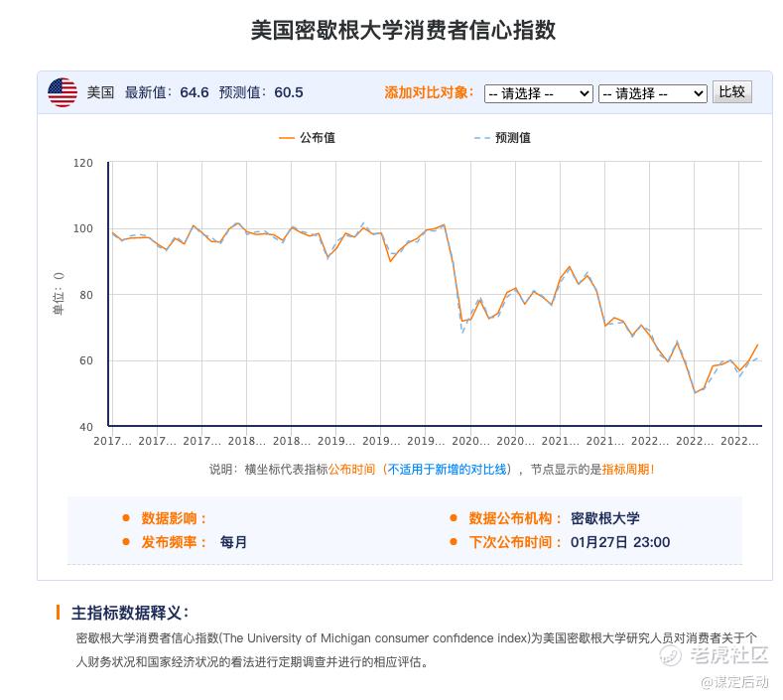The height and width of the screenshot is (700, 783).
Task: Click the University of Michigan description paragraph
Action: coord(417,650)
